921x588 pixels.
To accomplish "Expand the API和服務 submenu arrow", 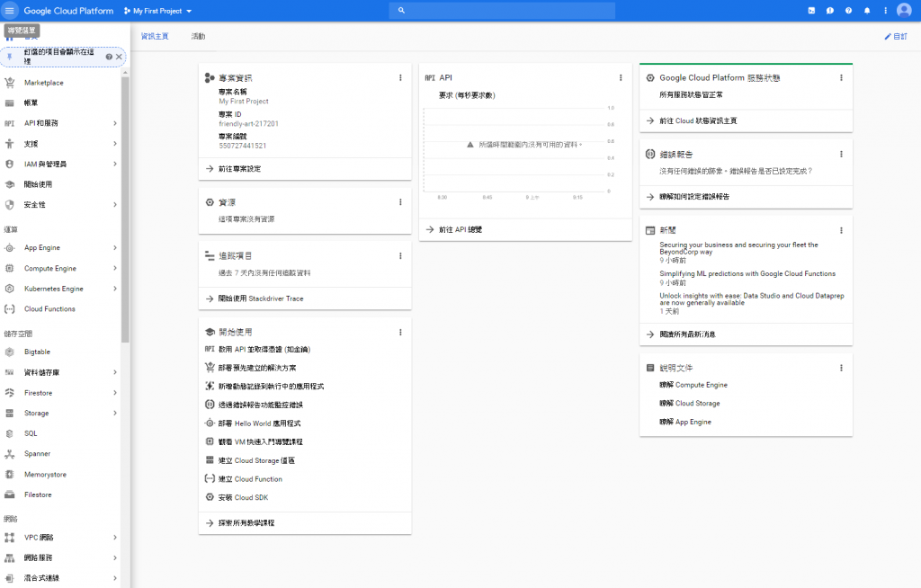I will [x=114, y=123].
